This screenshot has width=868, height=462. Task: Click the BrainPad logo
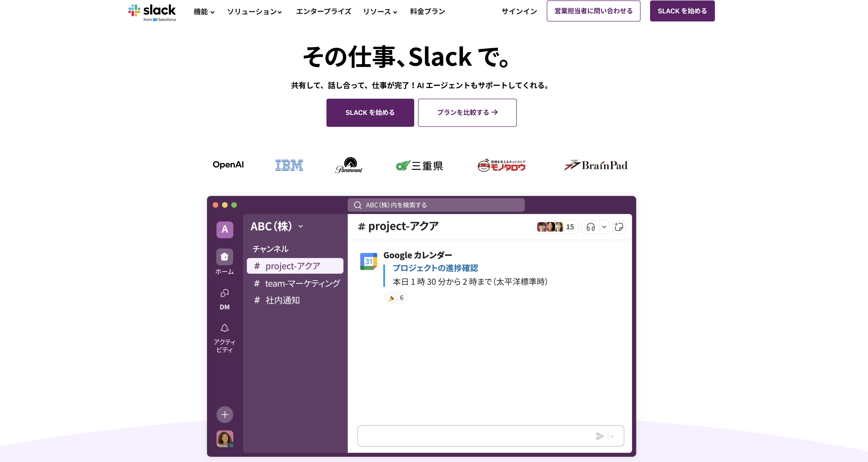[x=596, y=165]
